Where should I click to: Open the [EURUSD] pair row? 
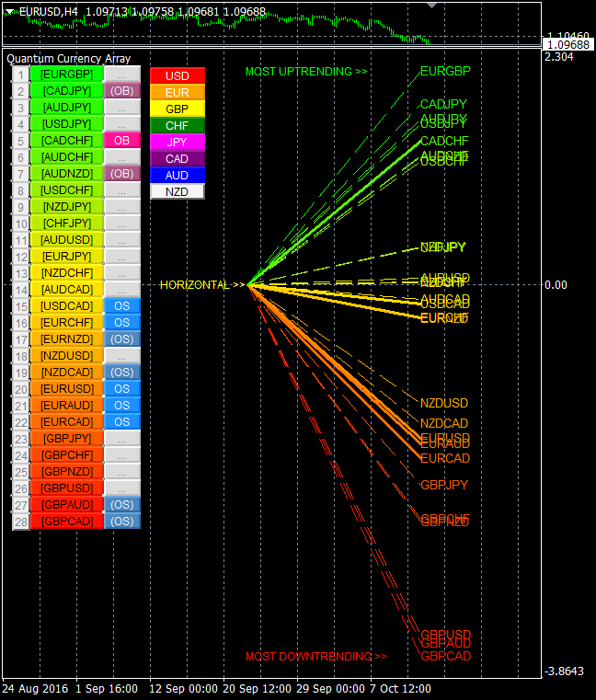[x=65, y=388]
